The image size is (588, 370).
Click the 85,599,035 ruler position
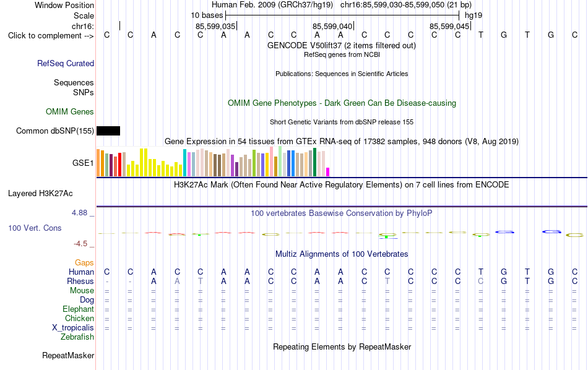click(215, 26)
